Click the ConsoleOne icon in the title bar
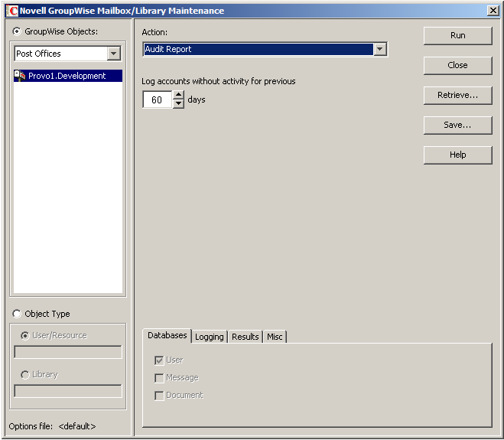This screenshot has height=440, width=504. coord(12,11)
